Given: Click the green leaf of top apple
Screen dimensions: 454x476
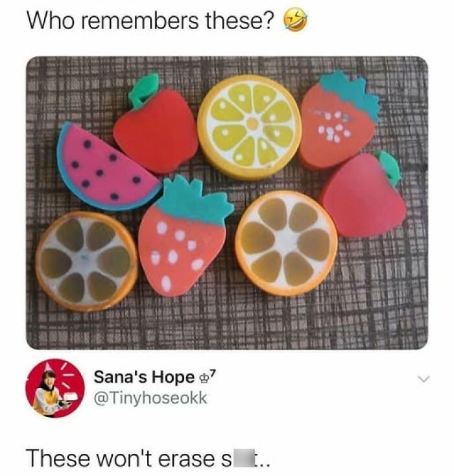Looking at the screenshot, I should (143, 90).
